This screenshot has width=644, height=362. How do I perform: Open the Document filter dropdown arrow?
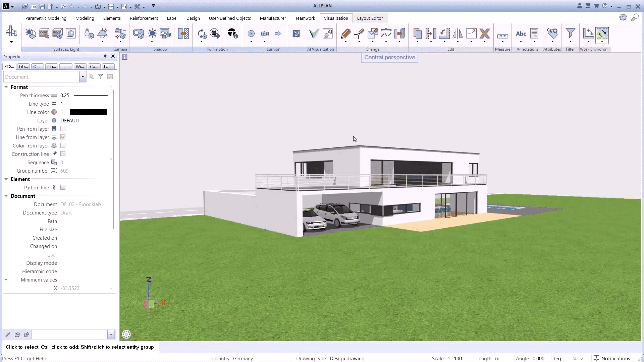83,77
